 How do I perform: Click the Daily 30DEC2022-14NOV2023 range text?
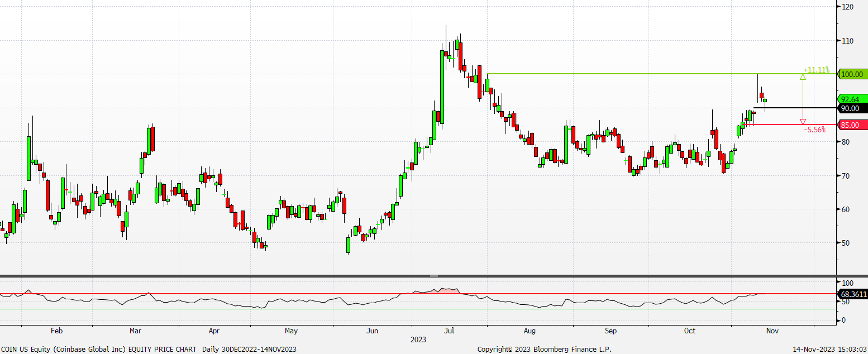[249, 349]
